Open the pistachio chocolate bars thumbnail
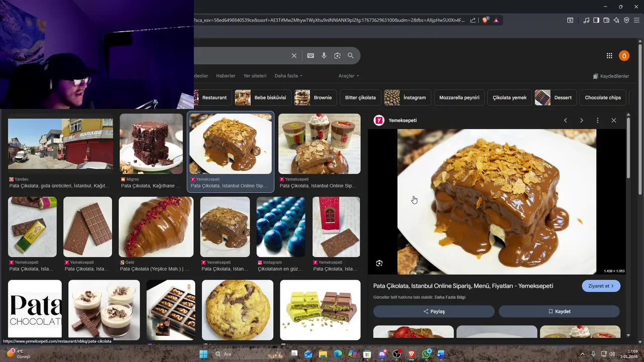Image resolution: width=644 pixels, height=362 pixels. click(x=320, y=310)
